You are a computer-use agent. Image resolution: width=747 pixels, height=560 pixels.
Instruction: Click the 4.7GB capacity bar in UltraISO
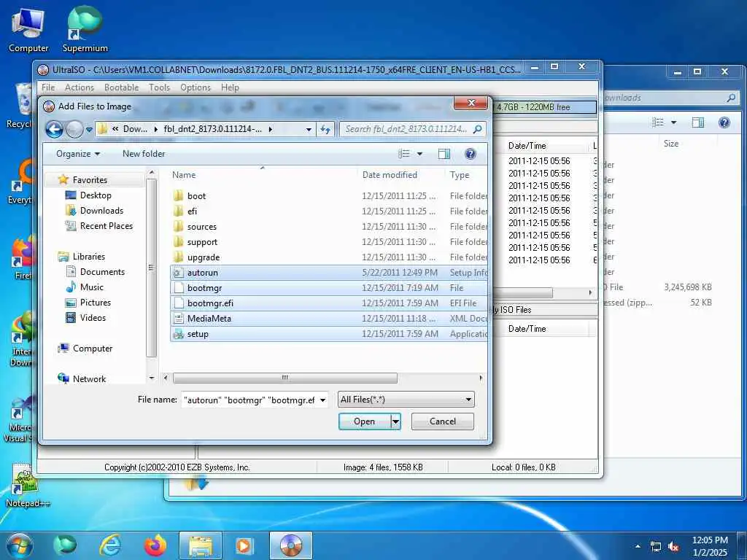click(544, 107)
